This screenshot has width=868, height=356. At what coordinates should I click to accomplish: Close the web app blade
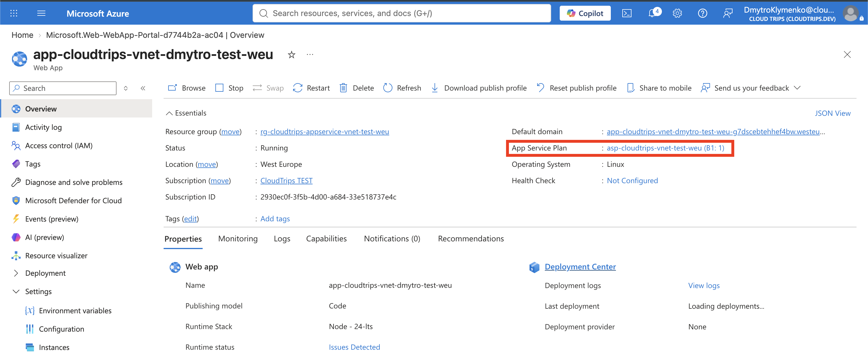(x=847, y=54)
